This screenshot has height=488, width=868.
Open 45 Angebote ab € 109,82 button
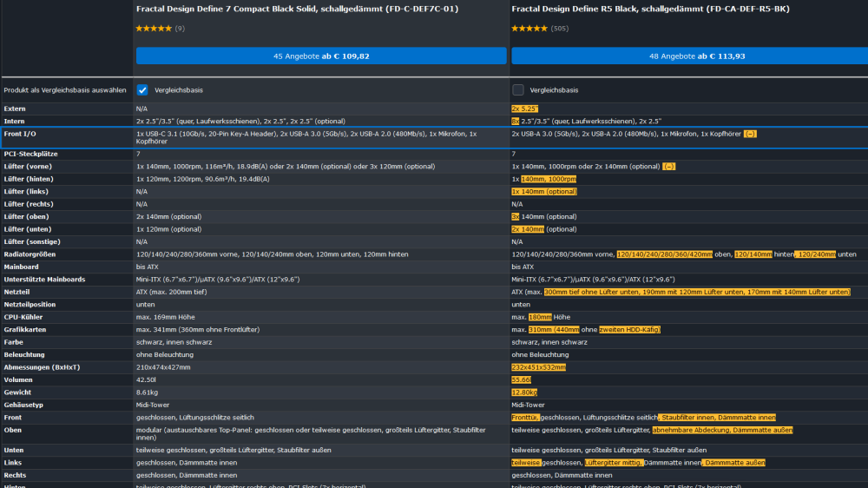[x=321, y=56]
